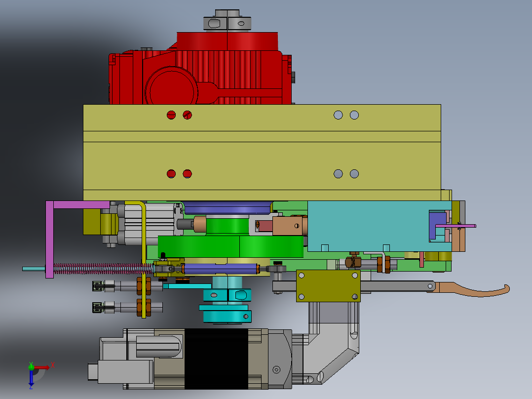Click the green Y axis ball of the triad
Image resolution: width=532 pixels, height=399 pixels.
coord(31,367)
